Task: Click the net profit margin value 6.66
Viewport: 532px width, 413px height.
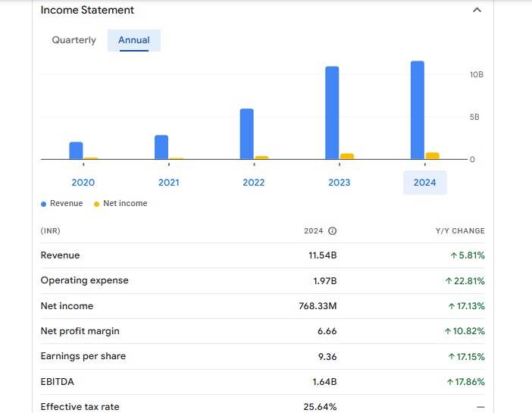Action: pyautogui.click(x=327, y=331)
